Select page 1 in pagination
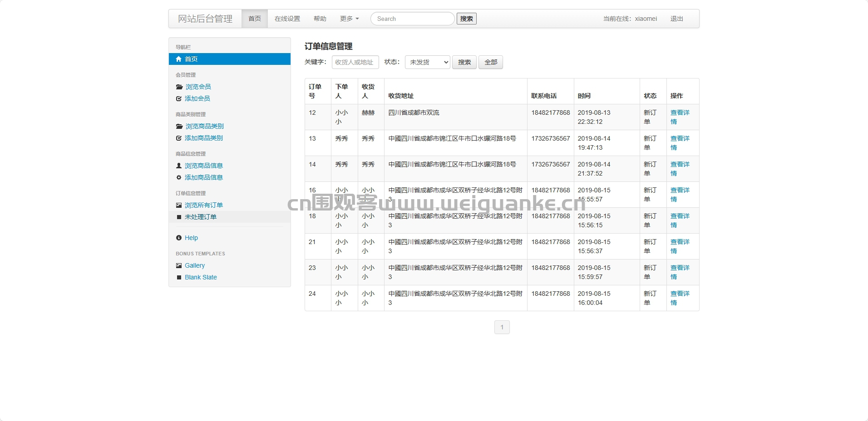This screenshot has width=868, height=421. point(502,327)
